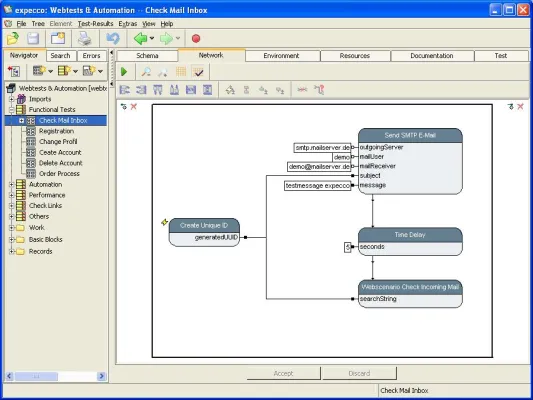Select the Registration tree item
This screenshot has height=400, width=533.
[x=56, y=131]
